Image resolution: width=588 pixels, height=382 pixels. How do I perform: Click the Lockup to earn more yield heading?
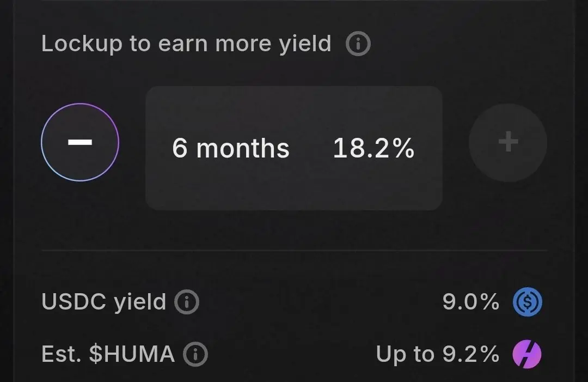[186, 44]
